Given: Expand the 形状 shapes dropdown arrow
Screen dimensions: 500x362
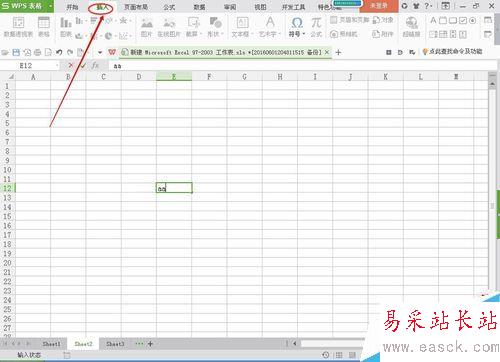Looking at the screenshot, I should coord(222,34).
